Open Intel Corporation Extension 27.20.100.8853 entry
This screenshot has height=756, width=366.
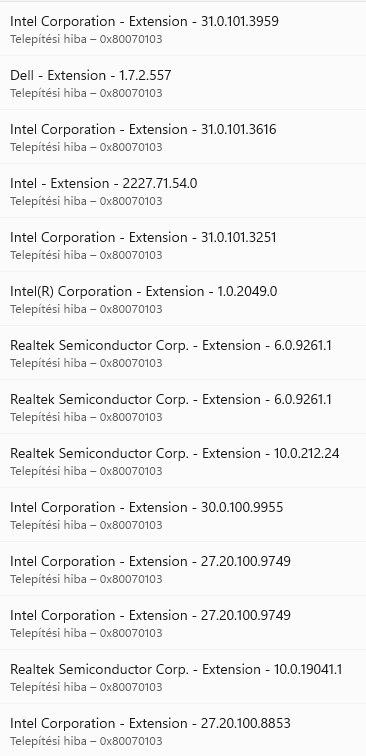183,729
